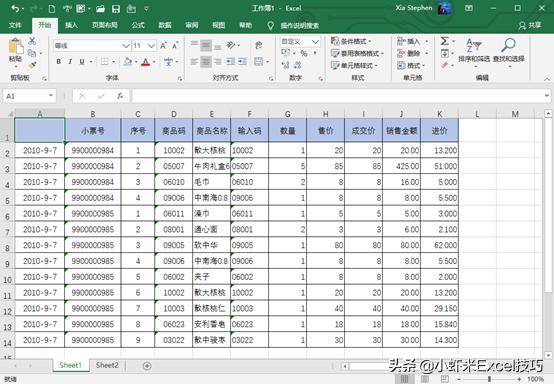This screenshot has width=554, height=384.
Task: Toggle Wrap Text button
Action: coord(259,45)
